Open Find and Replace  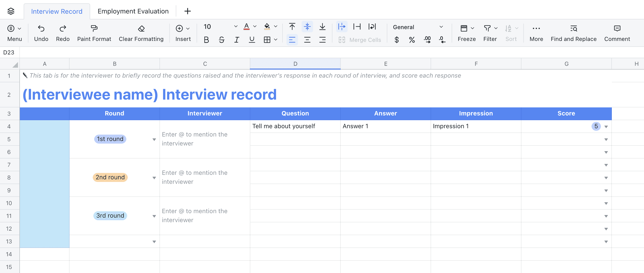[573, 28]
